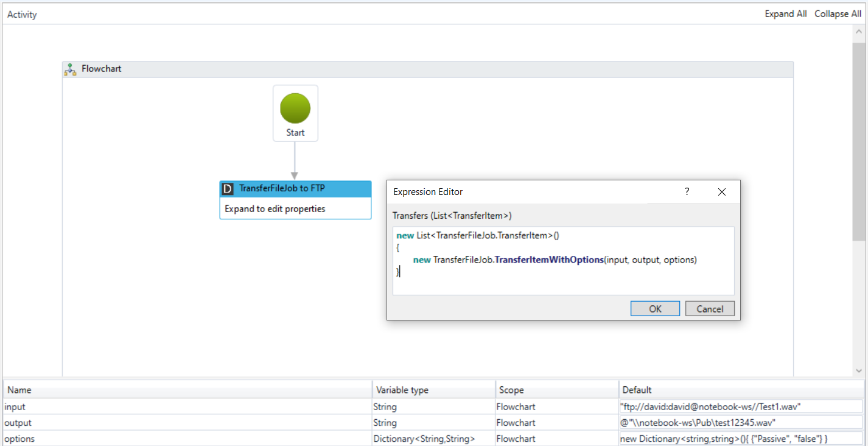Open Variable type for the output variable
The height and width of the screenshot is (446, 868).
coord(433,423)
